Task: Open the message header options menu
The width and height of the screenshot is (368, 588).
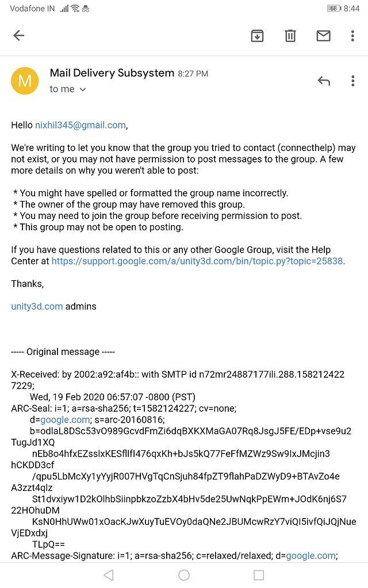Action: coord(352,81)
